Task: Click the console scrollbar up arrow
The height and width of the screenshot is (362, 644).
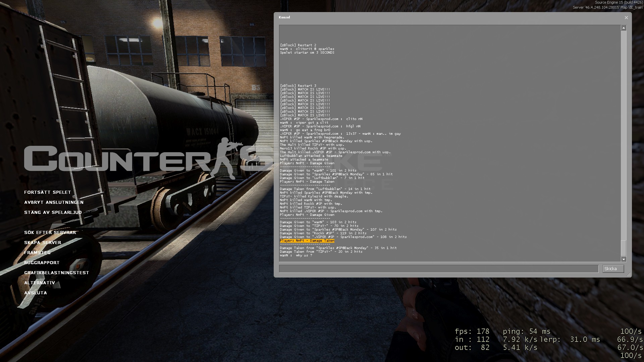Action: point(624,28)
